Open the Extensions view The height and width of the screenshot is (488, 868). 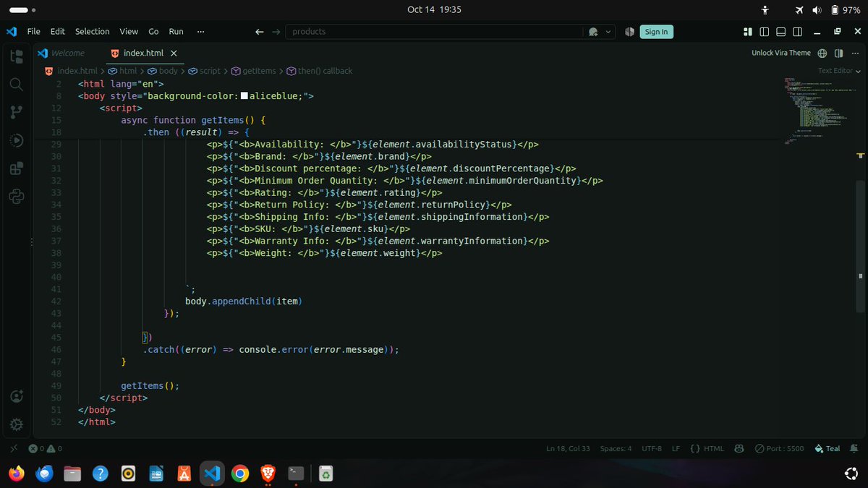pyautogui.click(x=16, y=168)
